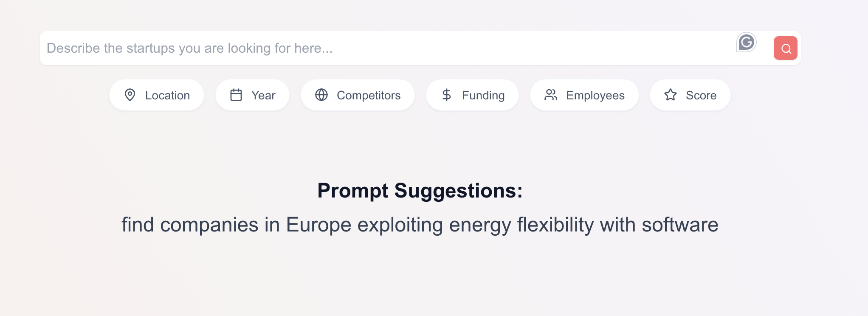Viewport: 868px width, 316px height.
Task: Click the Grammarly icon in search bar
Action: tap(746, 42)
